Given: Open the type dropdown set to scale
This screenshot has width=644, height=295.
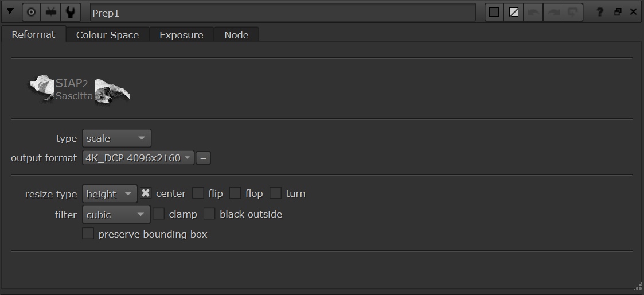Looking at the screenshot, I should [x=116, y=138].
